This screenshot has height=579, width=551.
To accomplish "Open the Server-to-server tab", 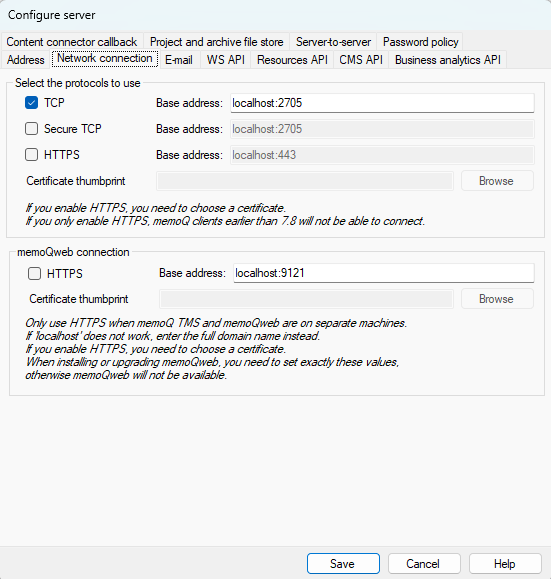I will (x=333, y=42).
